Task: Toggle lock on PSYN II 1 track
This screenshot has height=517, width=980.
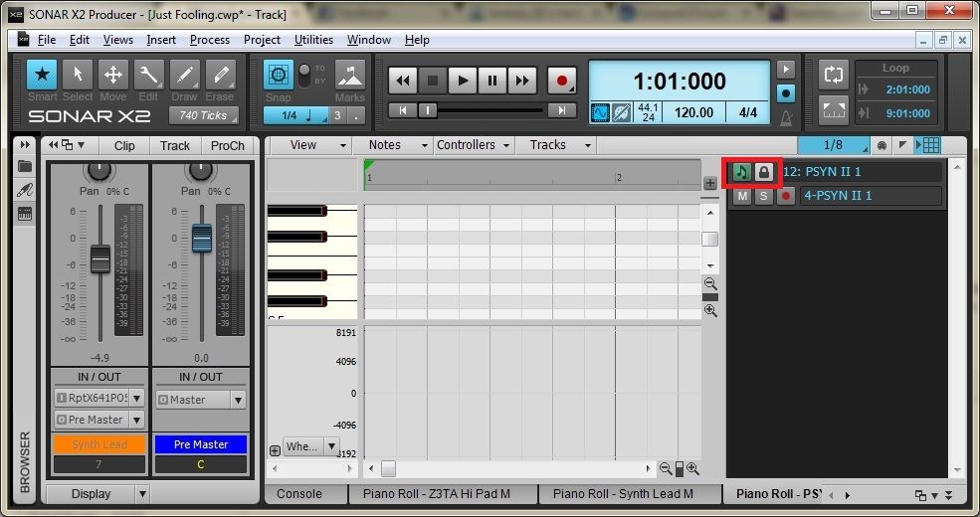Action: tap(763, 172)
